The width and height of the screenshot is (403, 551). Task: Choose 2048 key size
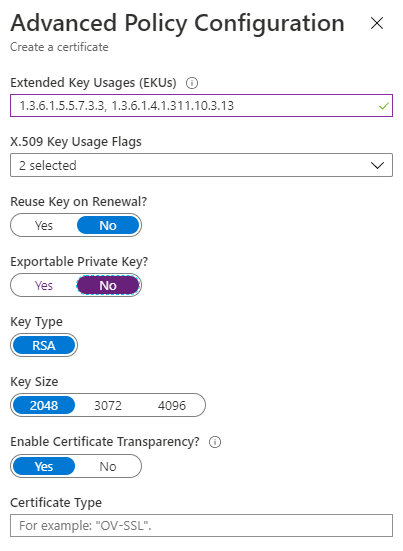coord(44,406)
